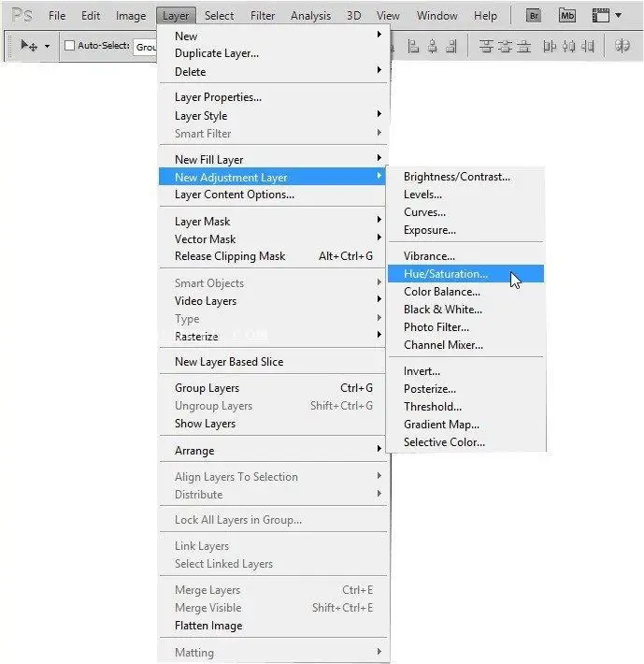Expand the Vector Mask submenu arrow

(379, 238)
